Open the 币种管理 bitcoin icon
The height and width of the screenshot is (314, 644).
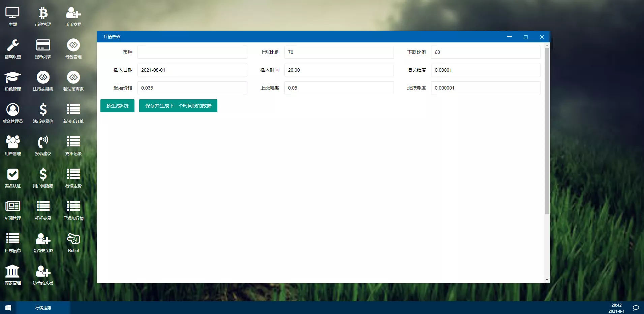point(43,14)
